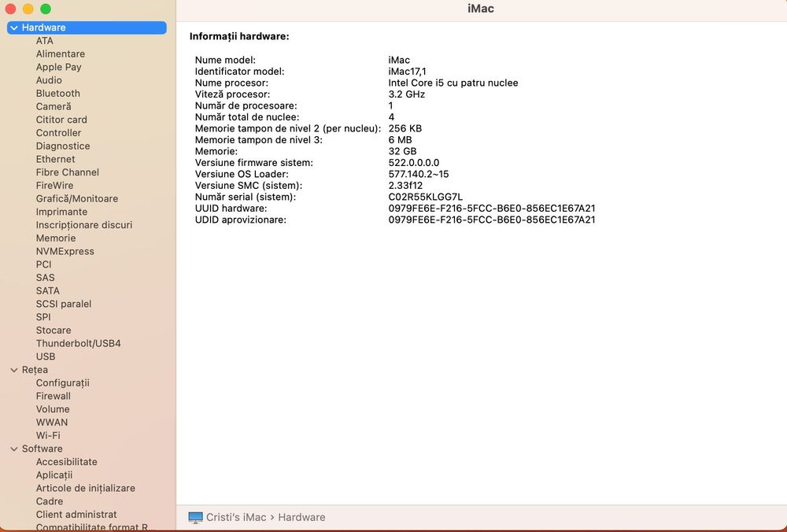Select the Software category label
This screenshot has height=532, width=787.
coord(42,449)
